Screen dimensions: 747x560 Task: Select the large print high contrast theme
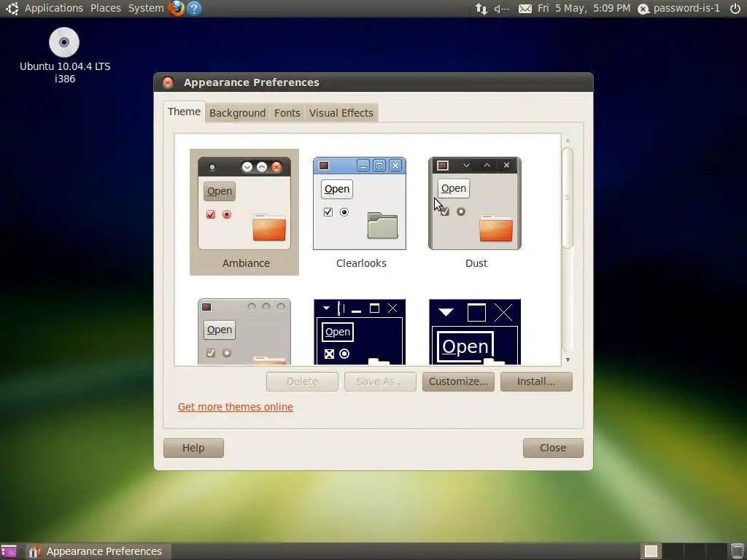click(x=474, y=332)
